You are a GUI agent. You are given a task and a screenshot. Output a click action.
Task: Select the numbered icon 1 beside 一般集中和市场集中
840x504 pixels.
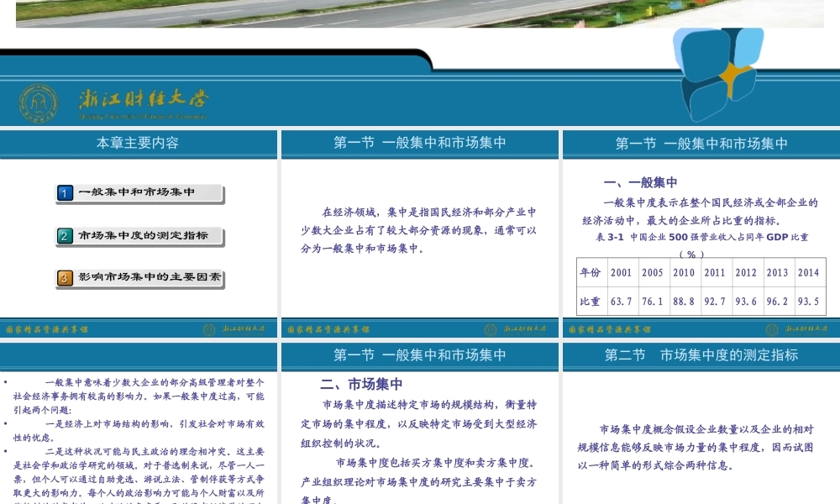click(x=66, y=193)
